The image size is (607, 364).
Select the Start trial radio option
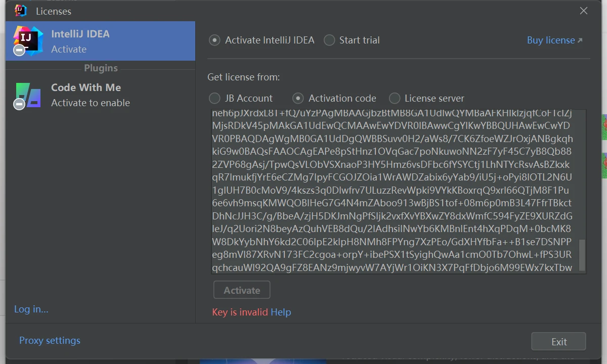[352, 40]
